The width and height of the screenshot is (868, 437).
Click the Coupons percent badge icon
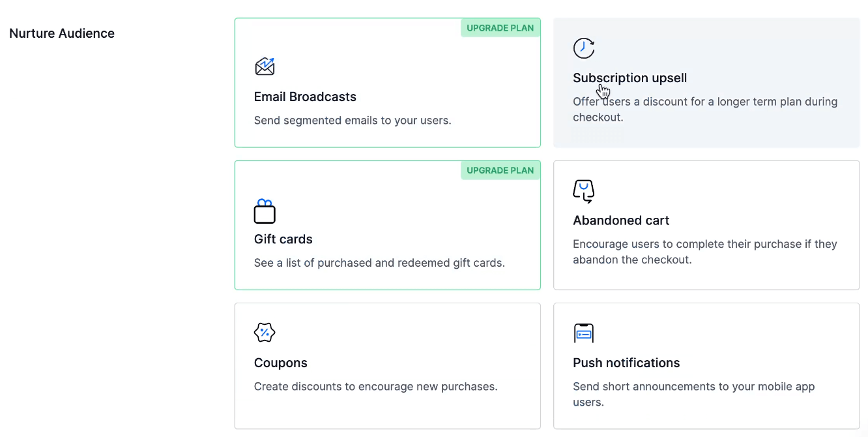pos(265,333)
